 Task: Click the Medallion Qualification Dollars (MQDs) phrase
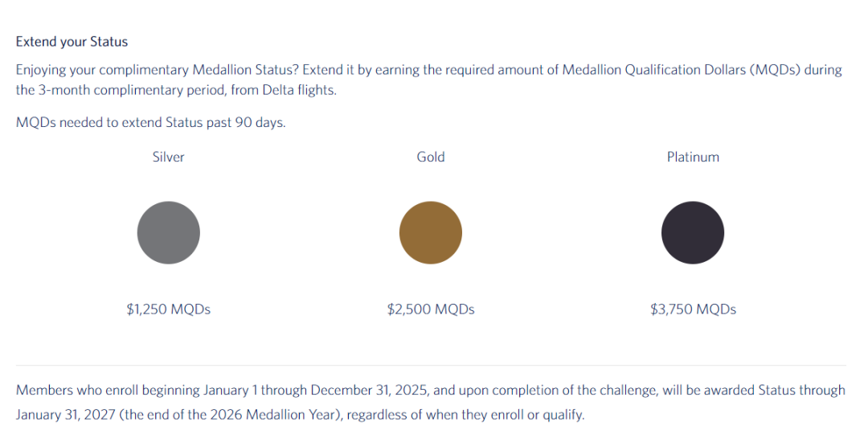[x=682, y=70]
